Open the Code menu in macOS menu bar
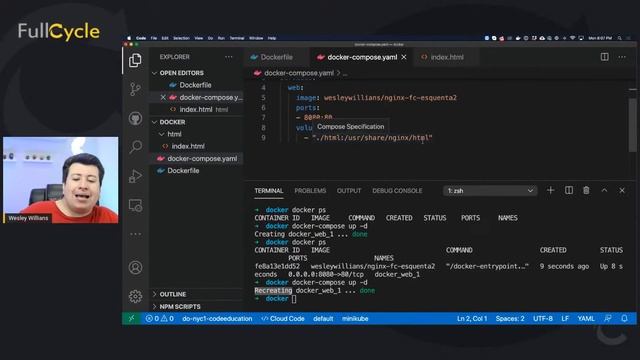The width and height of the screenshot is (640, 360). pyautogui.click(x=141, y=38)
